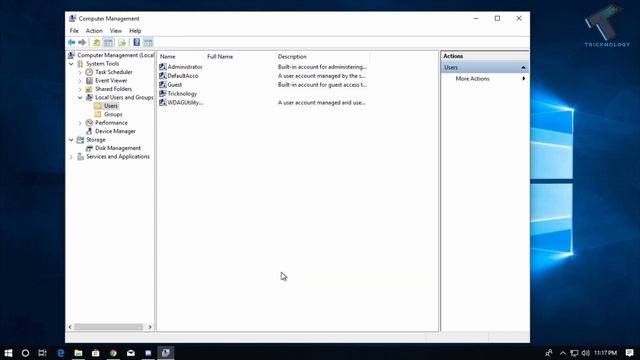This screenshot has height=360, width=640.
Task: Toggle Show/Hide Console Tree toolbar icon
Action: point(108,42)
